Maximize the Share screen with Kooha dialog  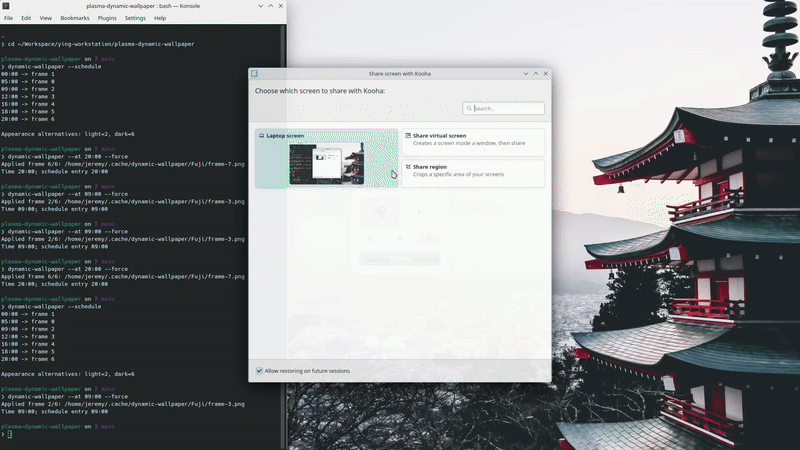click(x=536, y=73)
